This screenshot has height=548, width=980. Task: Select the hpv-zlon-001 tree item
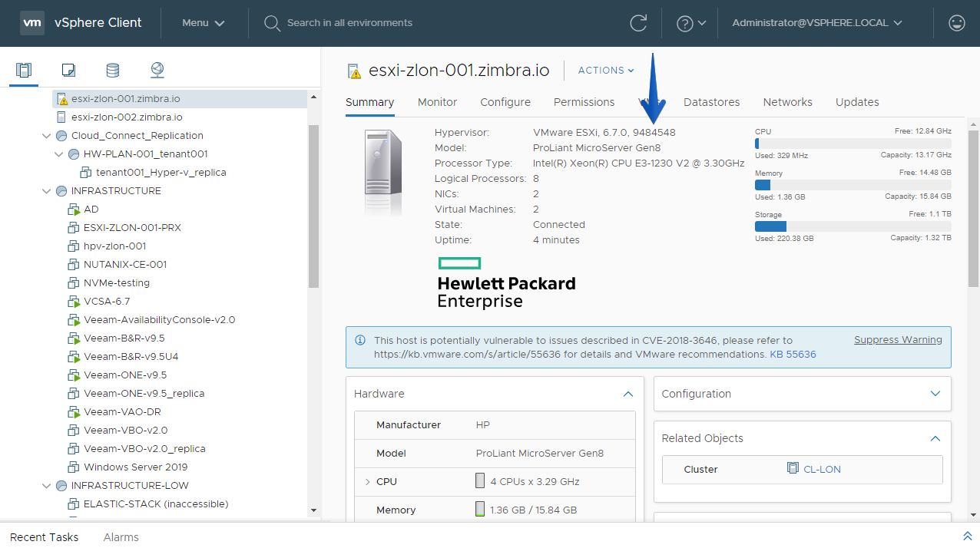point(114,246)
